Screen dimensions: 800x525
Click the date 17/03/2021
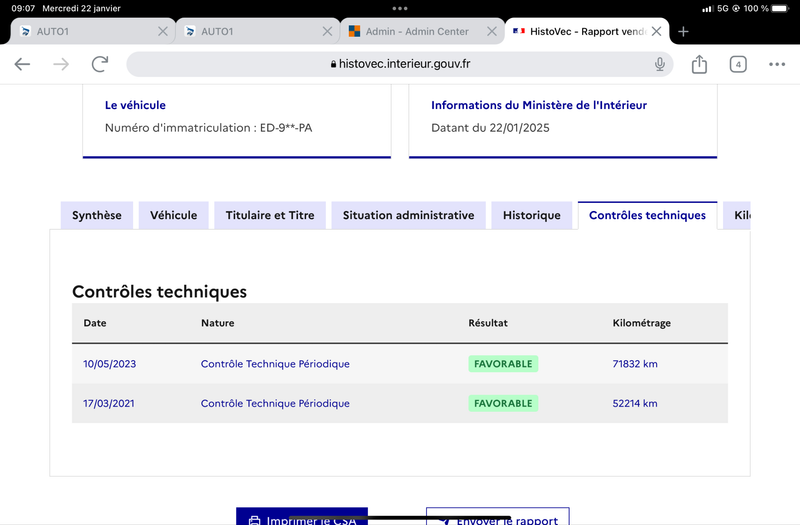click(109, 403)
